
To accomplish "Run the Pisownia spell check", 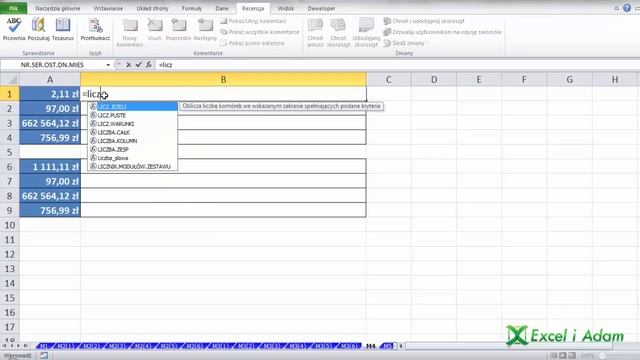I will (14, 29).
